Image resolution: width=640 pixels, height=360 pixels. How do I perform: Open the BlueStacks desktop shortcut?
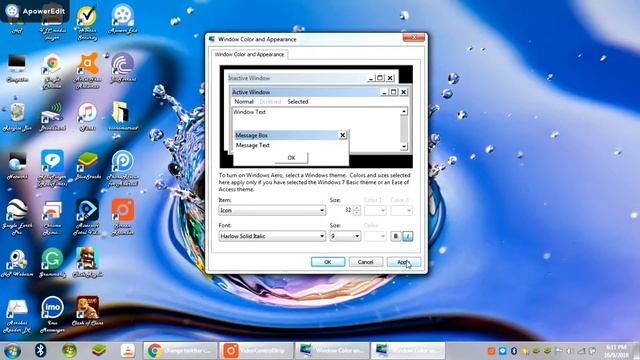(87, 166)
